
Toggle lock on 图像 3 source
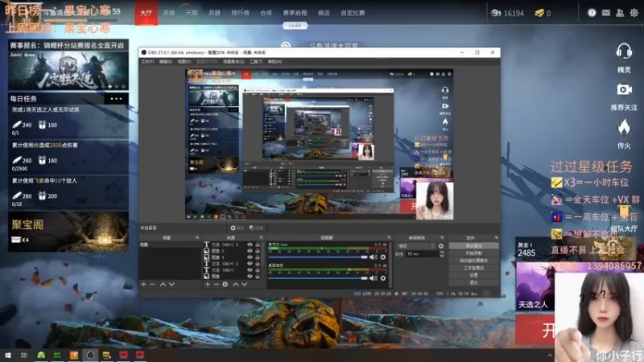tap(258, 257)
